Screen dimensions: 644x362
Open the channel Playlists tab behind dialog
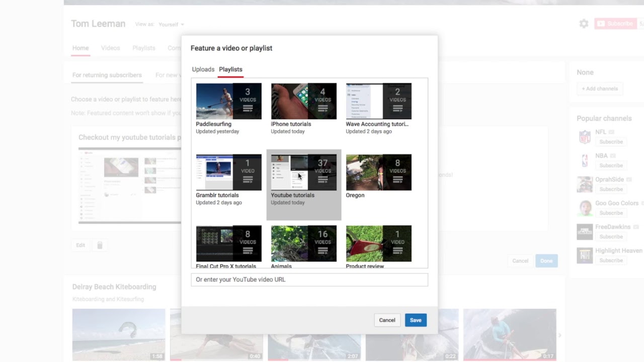click(x=144, y=48)
